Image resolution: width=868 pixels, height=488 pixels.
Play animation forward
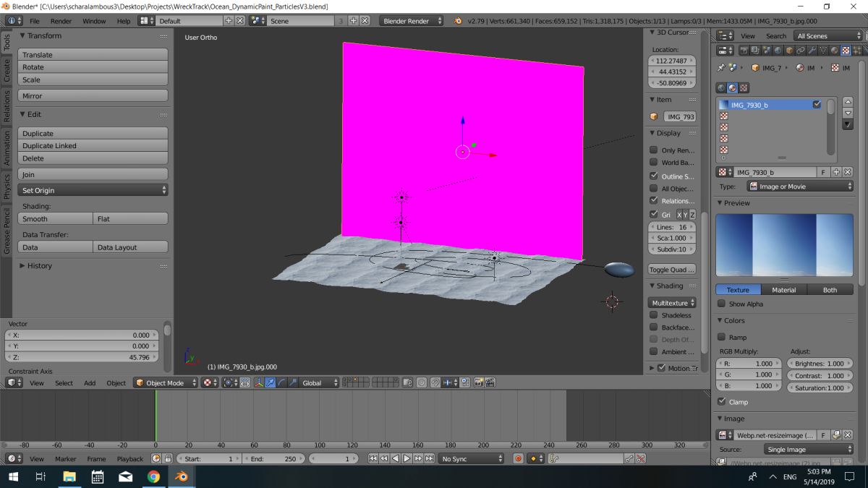[x=407, y=458]
